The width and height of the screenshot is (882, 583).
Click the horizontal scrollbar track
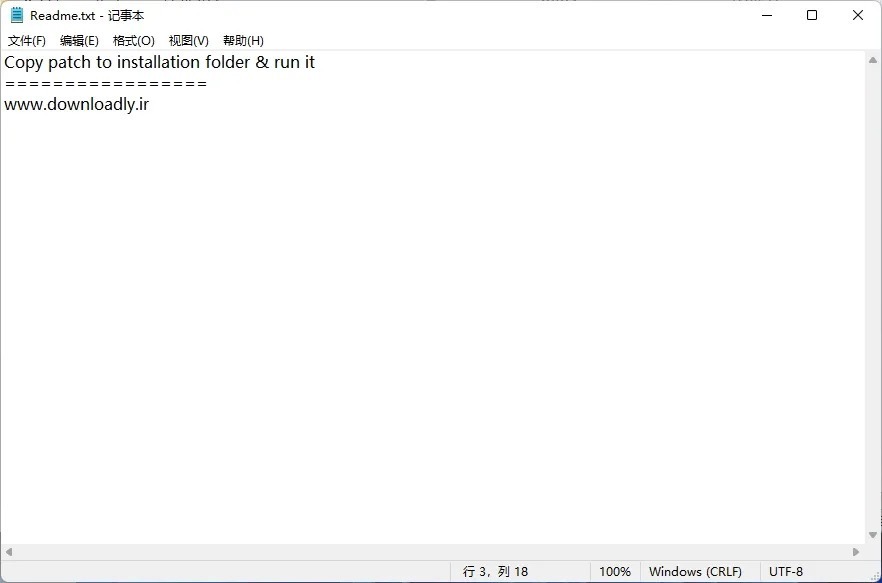pyautogui.click(x=430, y=552)
